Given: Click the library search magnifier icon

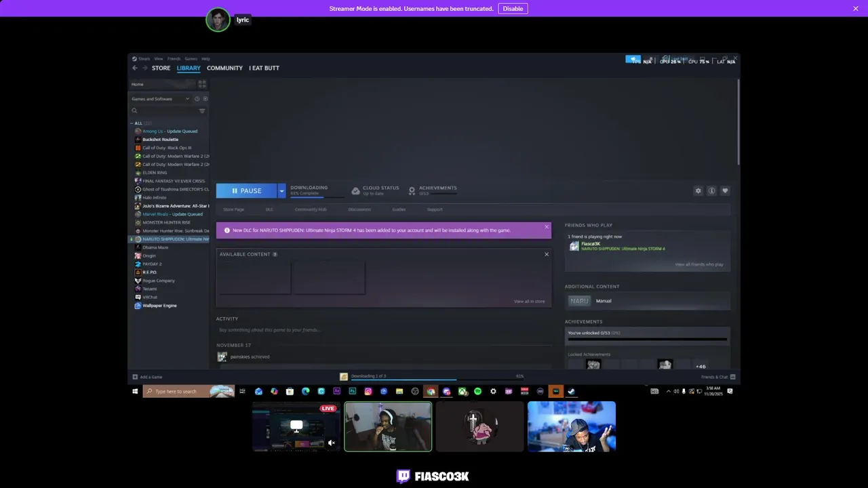Looking at the screenshot, I should coord(134,110).
